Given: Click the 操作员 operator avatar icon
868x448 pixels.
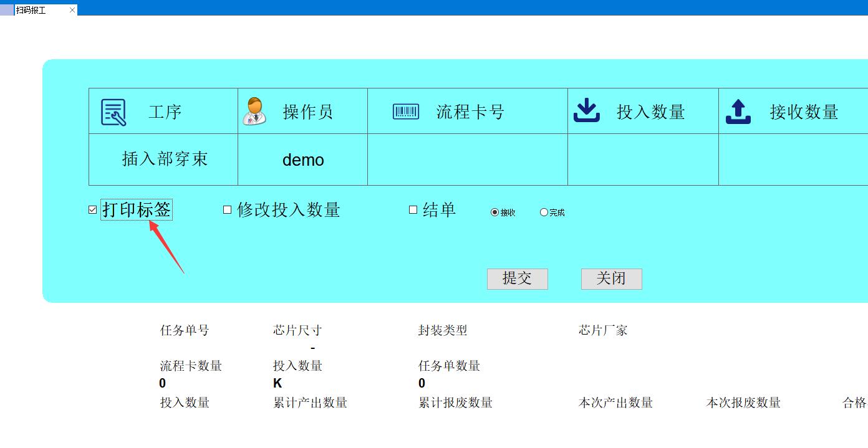Looking at the screenshot, I should [254, 112].
